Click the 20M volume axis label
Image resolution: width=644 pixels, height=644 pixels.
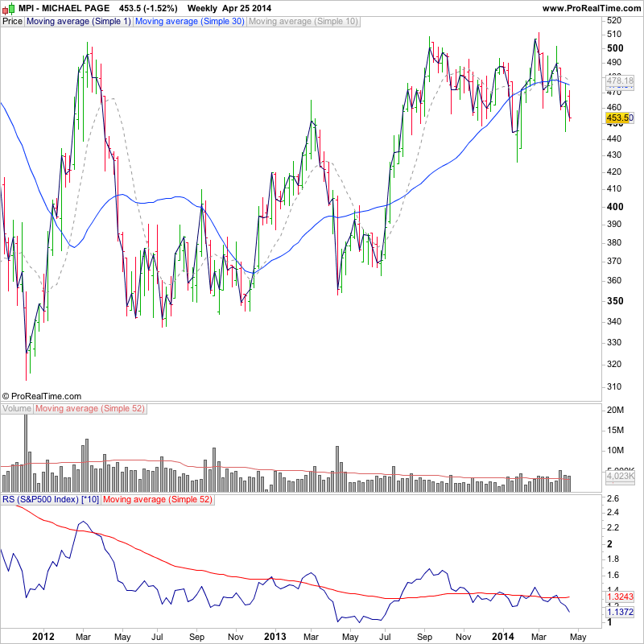615,410
